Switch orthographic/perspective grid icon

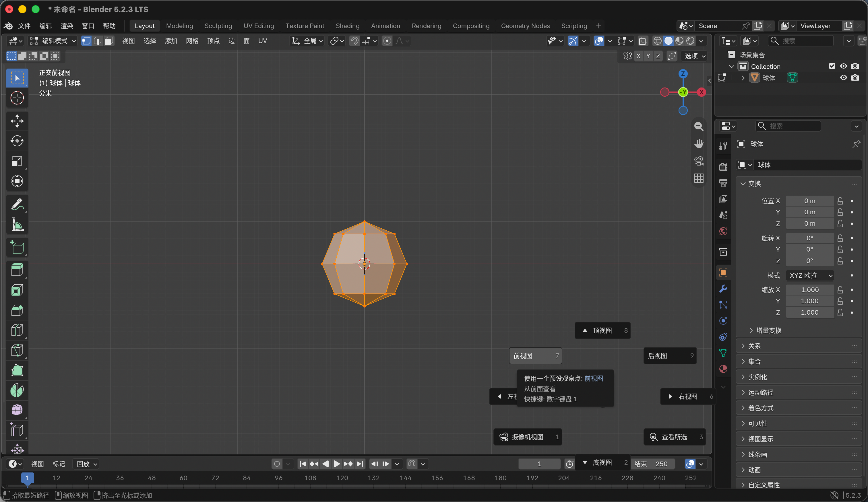click(699, 178)
